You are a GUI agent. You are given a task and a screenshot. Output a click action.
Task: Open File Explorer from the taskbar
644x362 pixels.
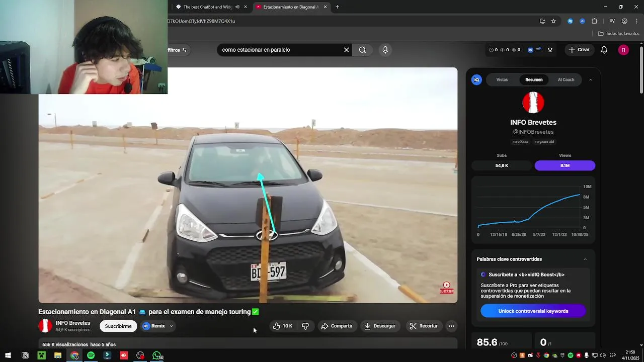pos(58,355)
